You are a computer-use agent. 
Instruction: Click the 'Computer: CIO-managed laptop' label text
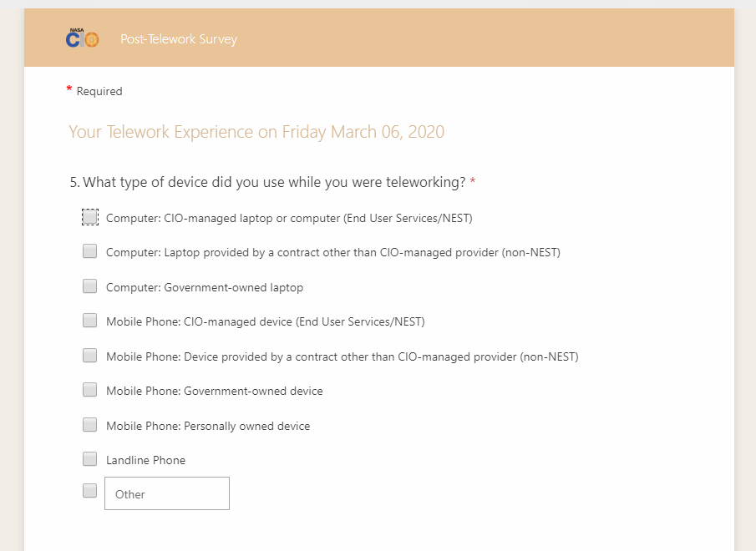[289, 218]
